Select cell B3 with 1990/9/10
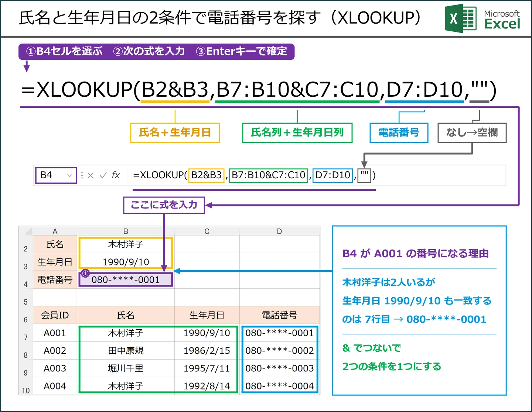This screenshot has width=532, height=412. pyautogui.click(x=126, y=262)
